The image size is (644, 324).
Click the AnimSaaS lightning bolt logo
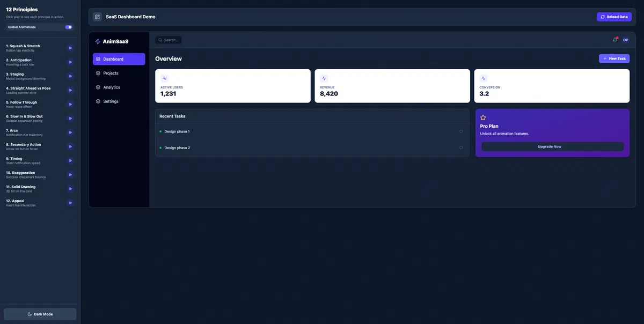98,41
